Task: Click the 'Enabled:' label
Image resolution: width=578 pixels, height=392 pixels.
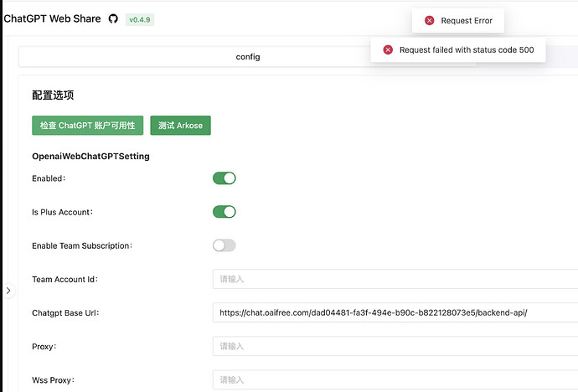Action: [x=49, y=178]
